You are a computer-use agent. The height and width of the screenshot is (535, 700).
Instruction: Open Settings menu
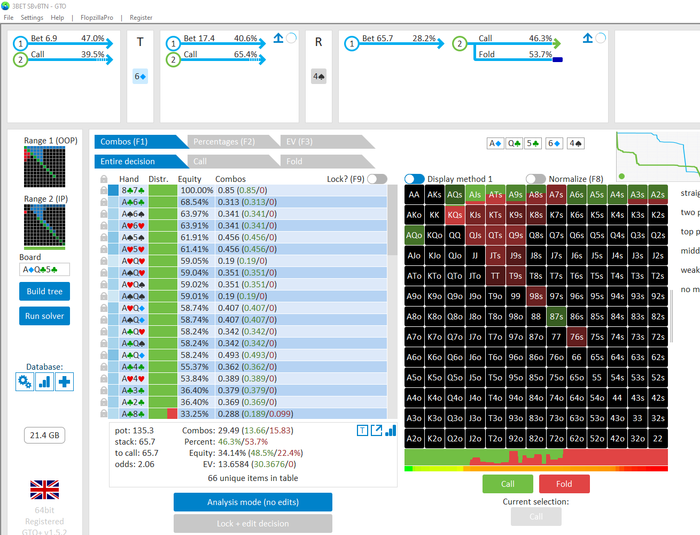click(32, 17)
